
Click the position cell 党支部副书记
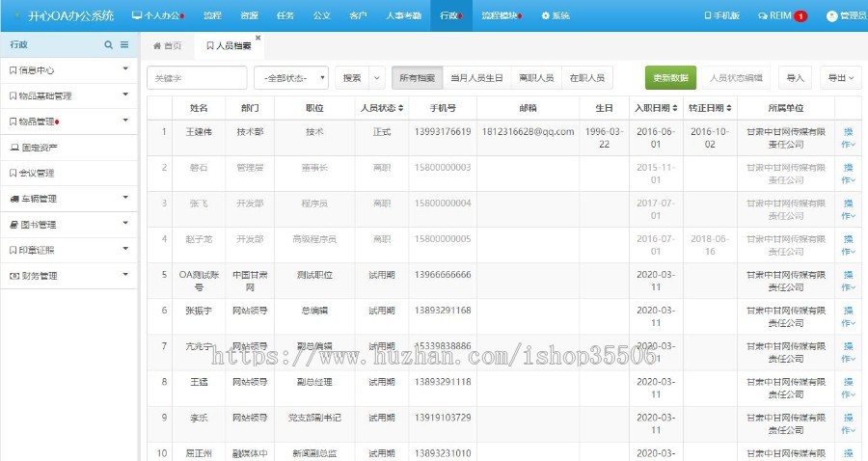(x=314, y=418)
